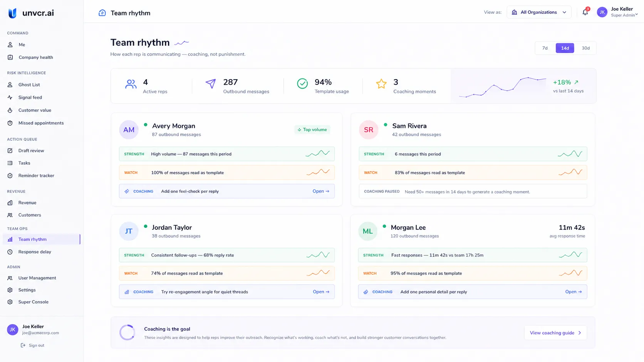Screen dimensions: 644x362
Task: Click Sam Rivera's 'COACHING PAUSED' label
Action: [x=382, y=192]
